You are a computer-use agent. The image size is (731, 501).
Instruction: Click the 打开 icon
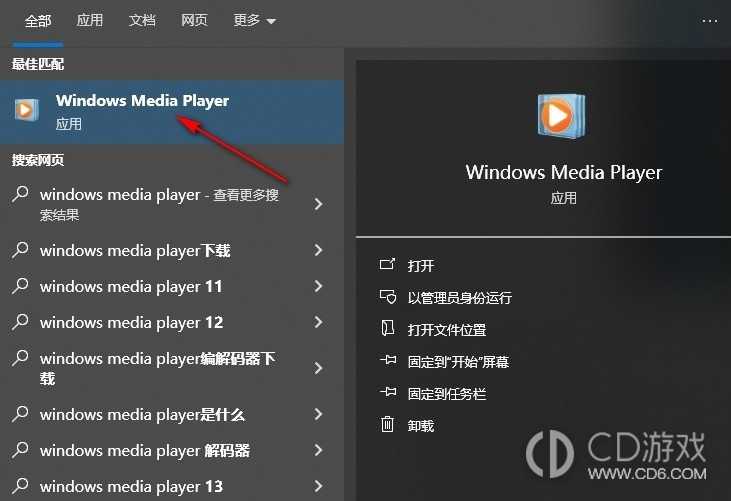point(387,264)
